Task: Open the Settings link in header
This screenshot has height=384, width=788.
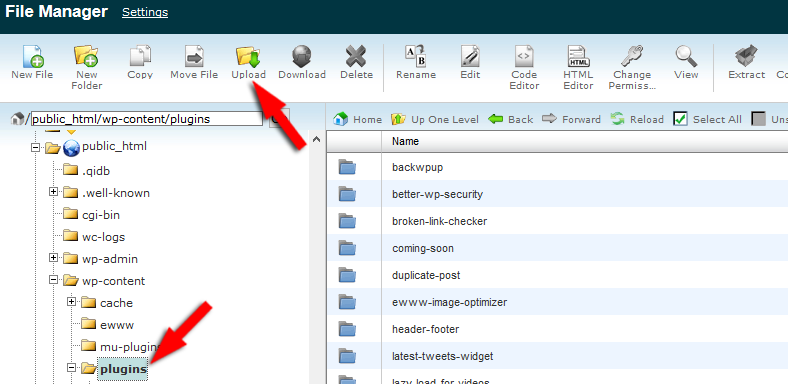Action: (145, 12)
